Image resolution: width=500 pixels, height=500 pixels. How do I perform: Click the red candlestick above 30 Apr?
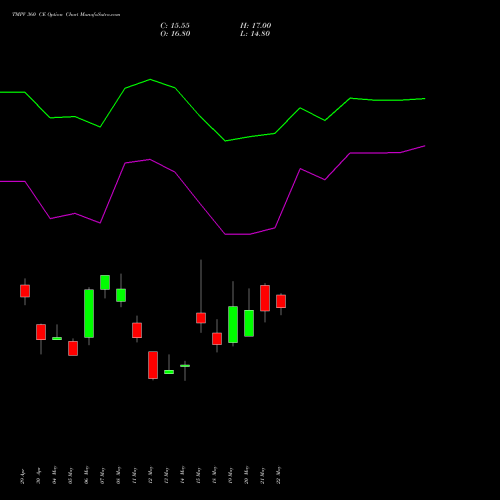(41, 332)
